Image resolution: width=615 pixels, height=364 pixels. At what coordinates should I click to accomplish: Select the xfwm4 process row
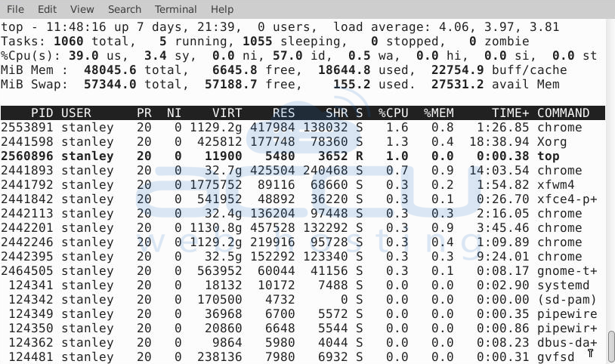point(302,184)
